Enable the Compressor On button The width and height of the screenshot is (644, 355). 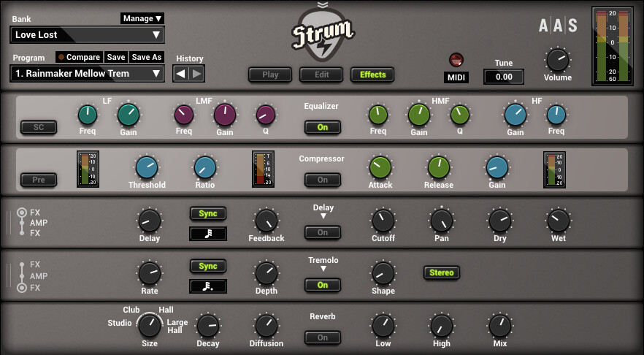click(x=323, y=180)
